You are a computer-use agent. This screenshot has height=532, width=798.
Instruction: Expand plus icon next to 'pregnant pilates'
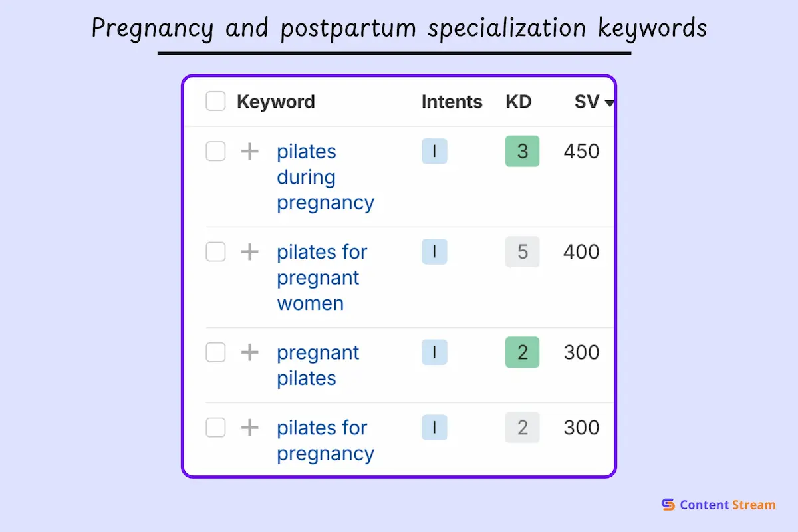[x=249, y=352]
